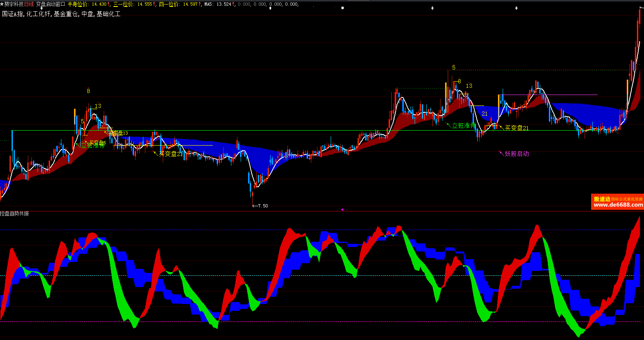The height and width of the screenshot is (340, 644).
Task: Click the pink 妖股启动 arrow signal
Action: pyautogui.click(x=514, y=154)
